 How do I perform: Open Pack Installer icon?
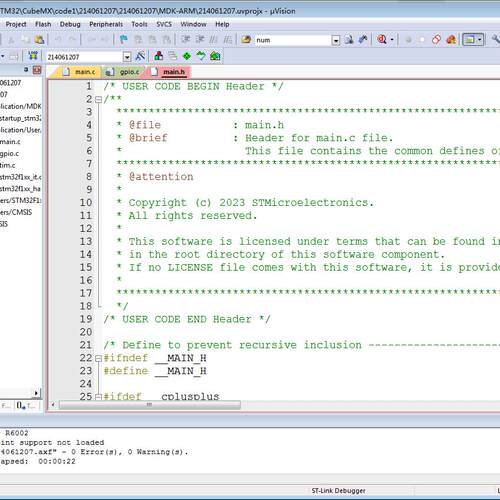click(x=215, y=56)
